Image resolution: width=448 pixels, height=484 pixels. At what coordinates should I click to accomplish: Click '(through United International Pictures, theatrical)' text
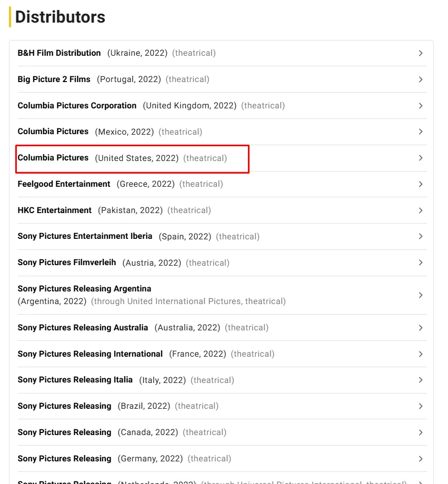point(188,301)
